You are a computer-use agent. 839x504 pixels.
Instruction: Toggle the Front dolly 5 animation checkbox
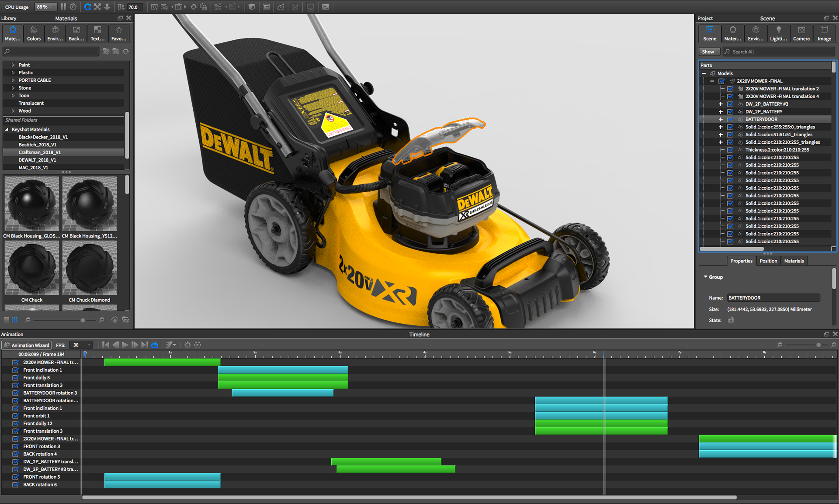click(x=15, y=378)
